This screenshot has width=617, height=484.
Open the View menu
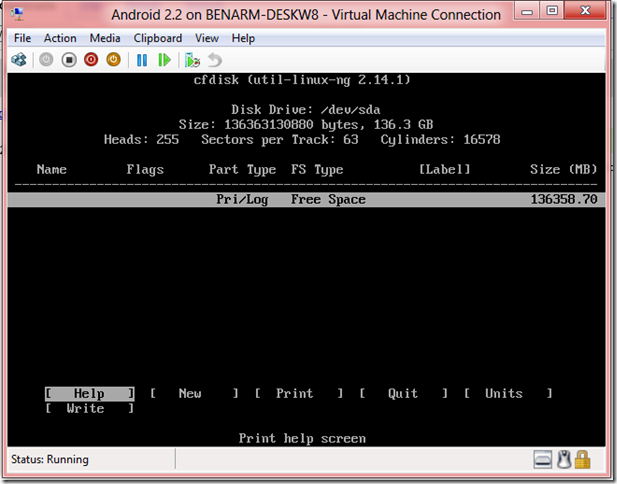pyautogui.click(x=207, y=38)
